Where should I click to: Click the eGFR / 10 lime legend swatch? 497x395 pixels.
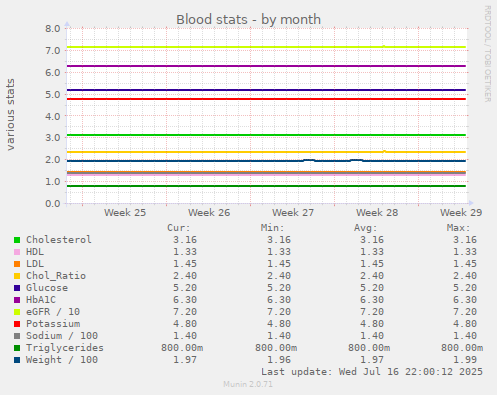click(17, 312)
